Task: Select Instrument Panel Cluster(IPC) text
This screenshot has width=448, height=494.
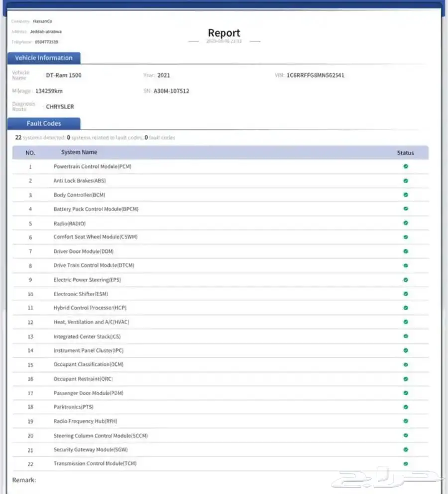Action: coord(89,351)
